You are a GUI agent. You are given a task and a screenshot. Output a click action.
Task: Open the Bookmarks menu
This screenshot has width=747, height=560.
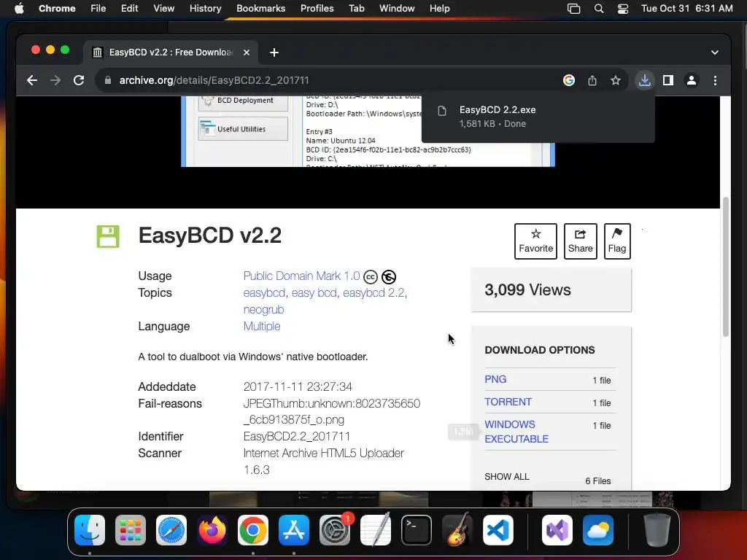click(x=260, y=8)
